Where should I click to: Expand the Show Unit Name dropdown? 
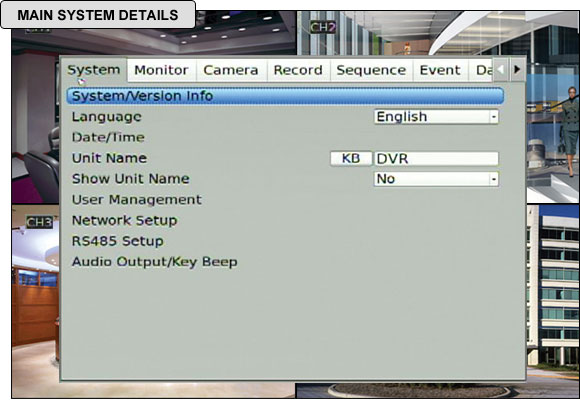click(436, 179)
